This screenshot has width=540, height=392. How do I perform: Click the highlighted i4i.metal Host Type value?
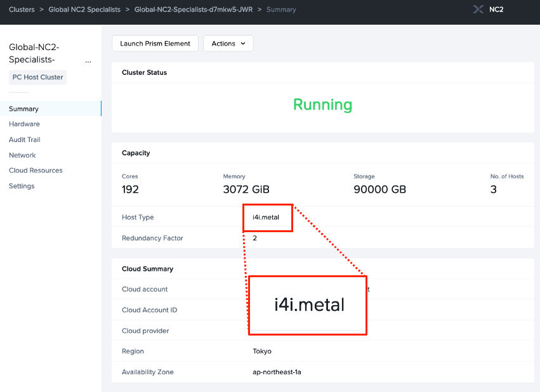point(267,218)
